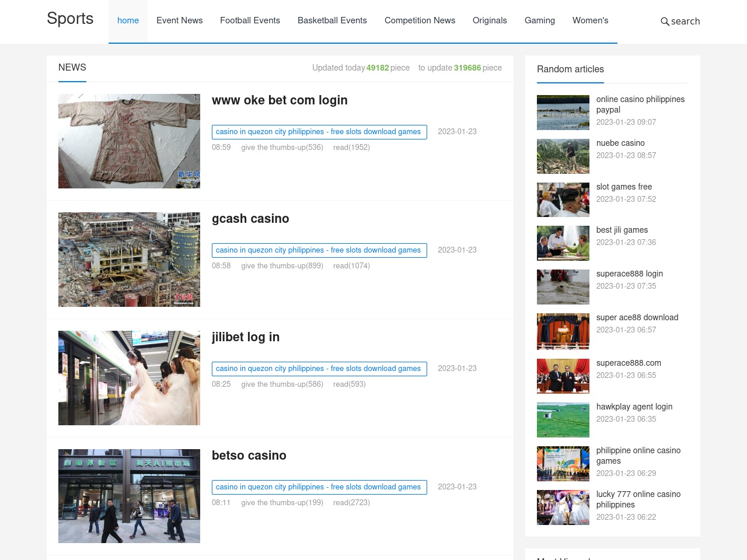Click the 'Random articles' heading
Viewport: 747px width, 560px height.
point(570,69)
